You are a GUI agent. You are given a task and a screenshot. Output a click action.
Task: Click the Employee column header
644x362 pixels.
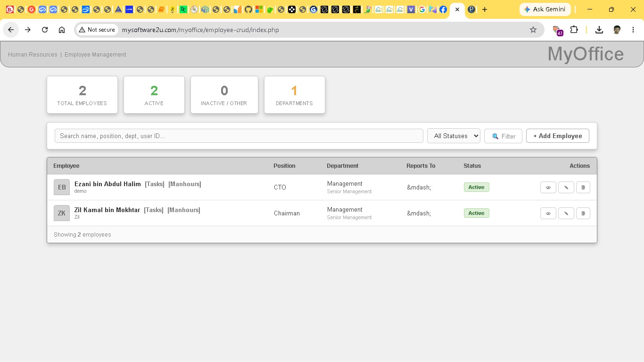(66, 166)
